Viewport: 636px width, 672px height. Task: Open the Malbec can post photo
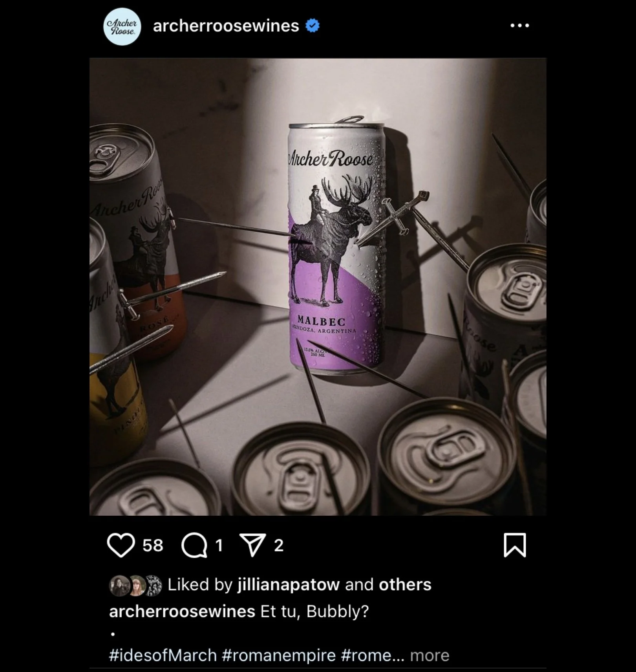pyautogui.click(x=318, y=287)
